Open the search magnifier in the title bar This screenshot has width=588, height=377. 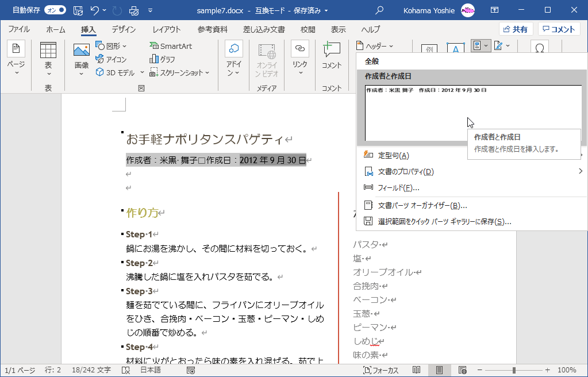(x=379, y=10)
